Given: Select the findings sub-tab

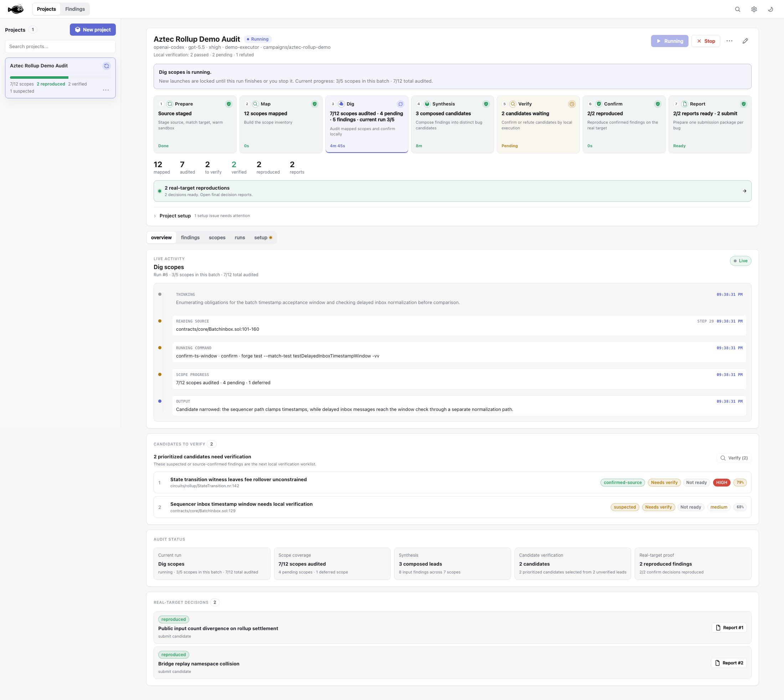Looking at the screenshot, I should coord(190,237).
